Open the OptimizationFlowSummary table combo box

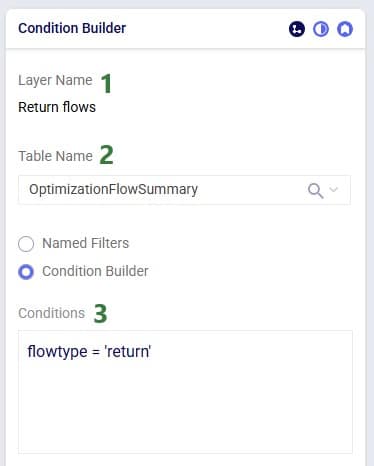tap(184, 190)
